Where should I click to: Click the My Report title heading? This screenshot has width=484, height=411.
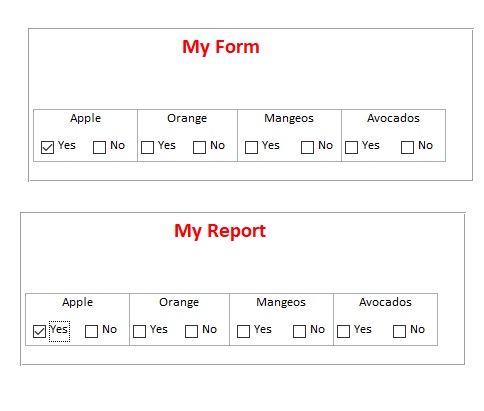(220, 231)
